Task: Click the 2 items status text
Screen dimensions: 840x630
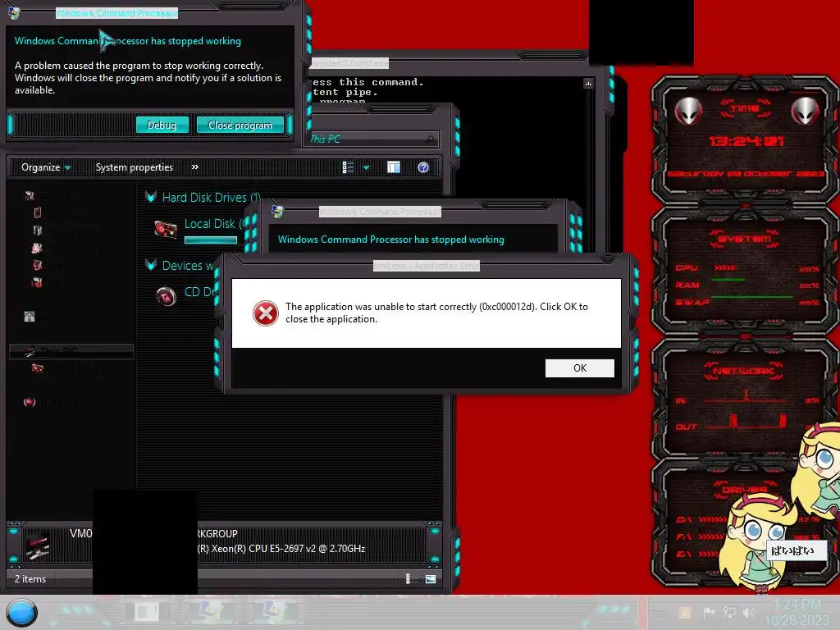Action: pyautogui.click(x=30, y=579)
